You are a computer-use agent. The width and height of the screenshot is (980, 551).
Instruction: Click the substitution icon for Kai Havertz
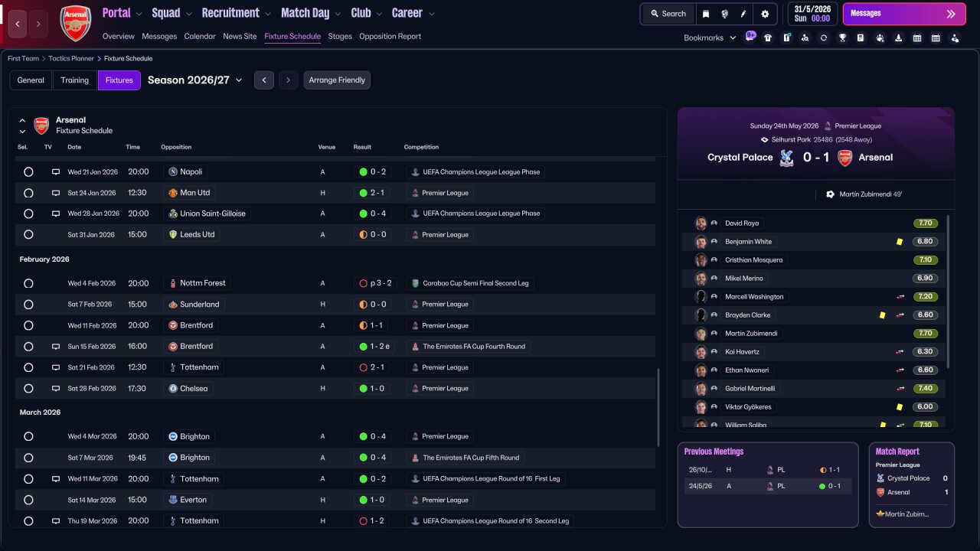900,352
